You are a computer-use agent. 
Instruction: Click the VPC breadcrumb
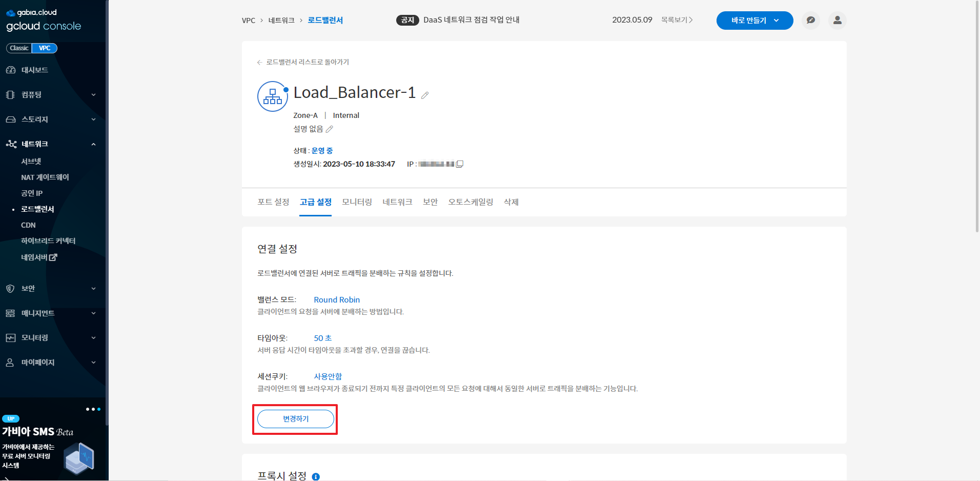(x=249, y=21)
